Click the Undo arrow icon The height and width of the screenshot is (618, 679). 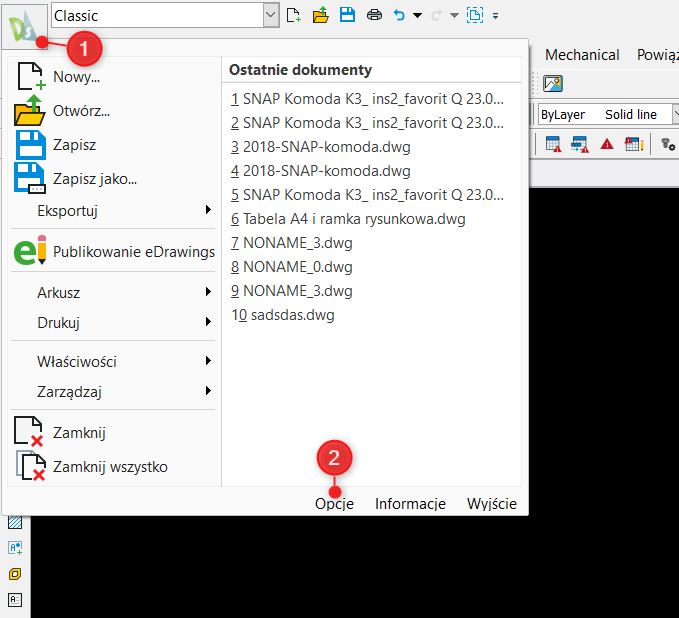tap(399, 16)
